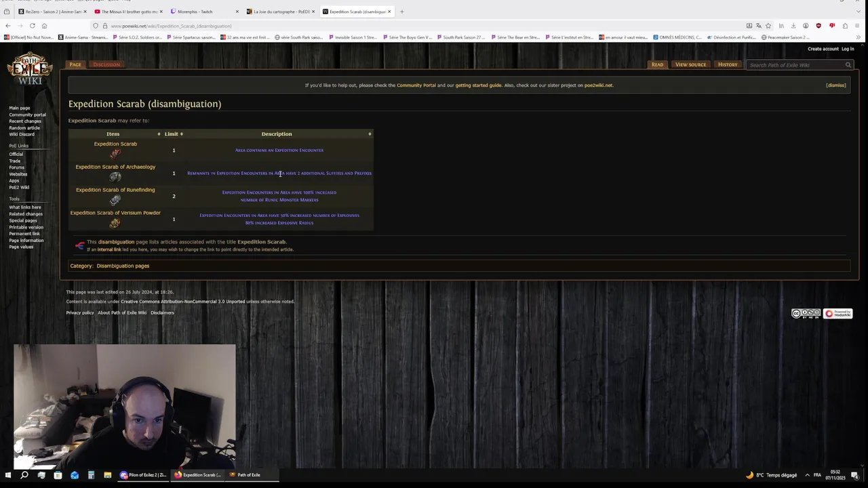The width and height of the screenshot is (868, 488).
Task: Open the Anime-Sama bookmark in bookmarks bar
Action: click(83, 37)
